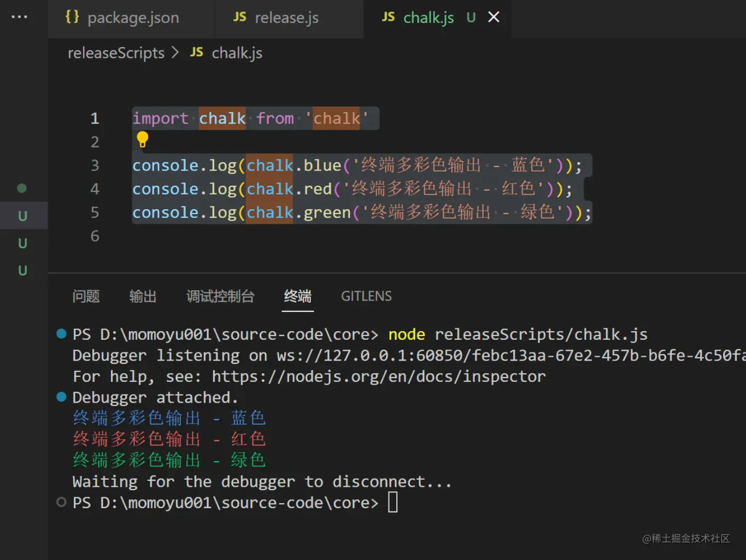Image resolution: width=746 pixels, height=560 pixels.
Task: Expand the releaseScripts breadcrumb chevron
Action: 175,52
